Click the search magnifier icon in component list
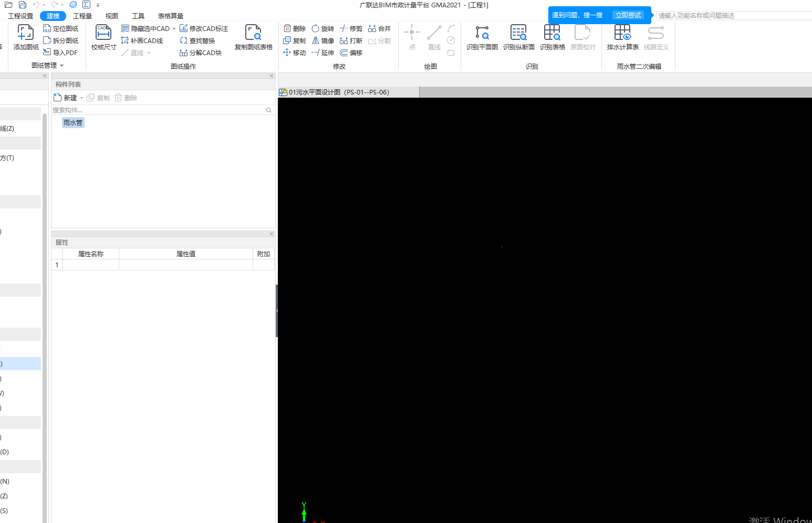Screen dimensions: 812x523 (x=269, y=110)
